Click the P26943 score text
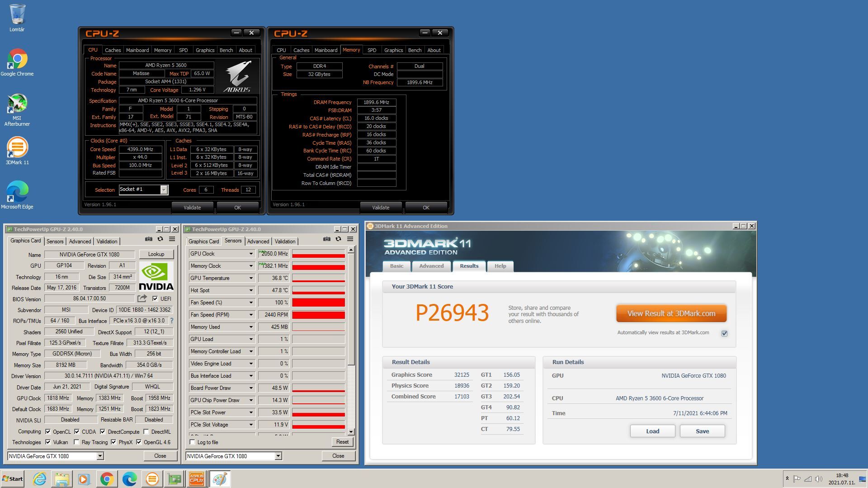 tap(452, 313)
